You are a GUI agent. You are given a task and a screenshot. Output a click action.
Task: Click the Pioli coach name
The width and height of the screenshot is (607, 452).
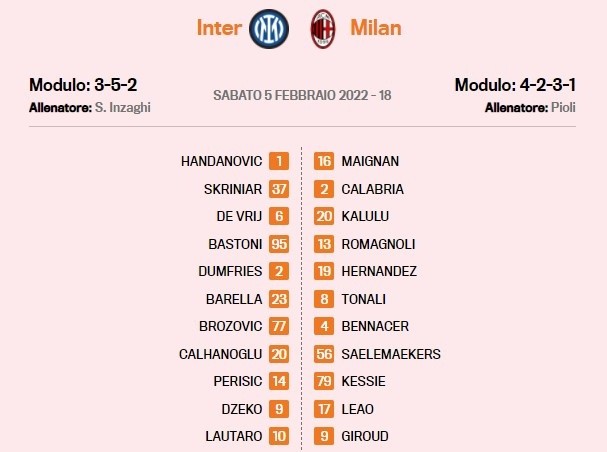563,107
